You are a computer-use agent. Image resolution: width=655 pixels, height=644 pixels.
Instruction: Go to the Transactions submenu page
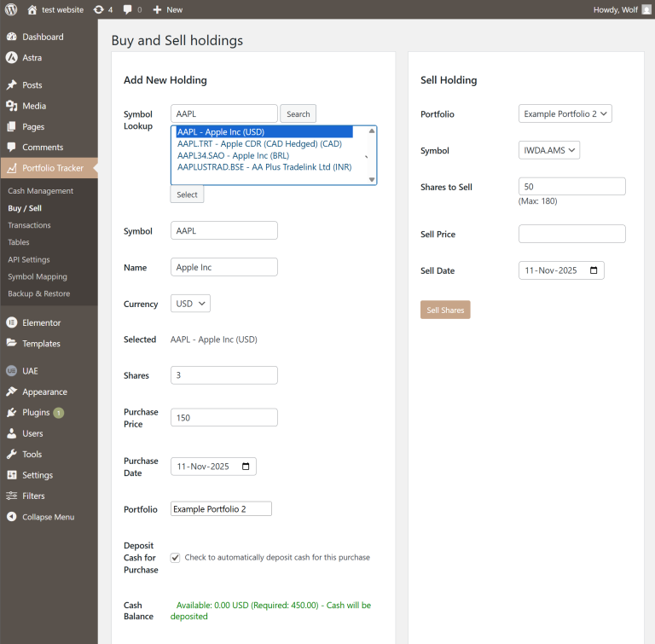(29, 225)
